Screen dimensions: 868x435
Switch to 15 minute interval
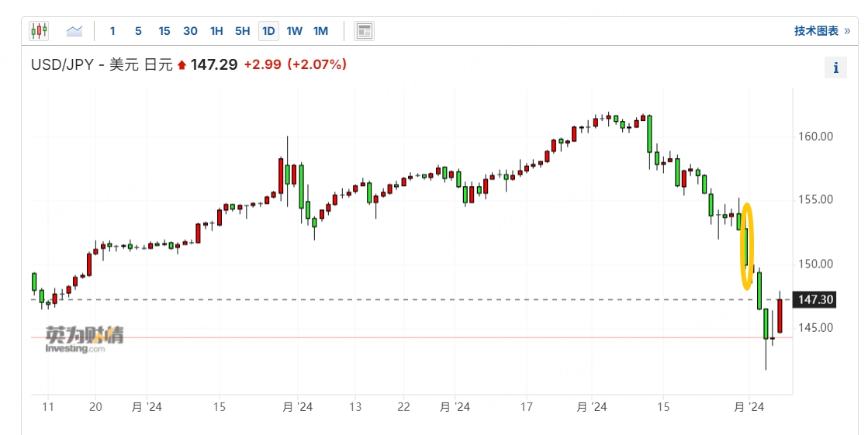pos(164,31)
